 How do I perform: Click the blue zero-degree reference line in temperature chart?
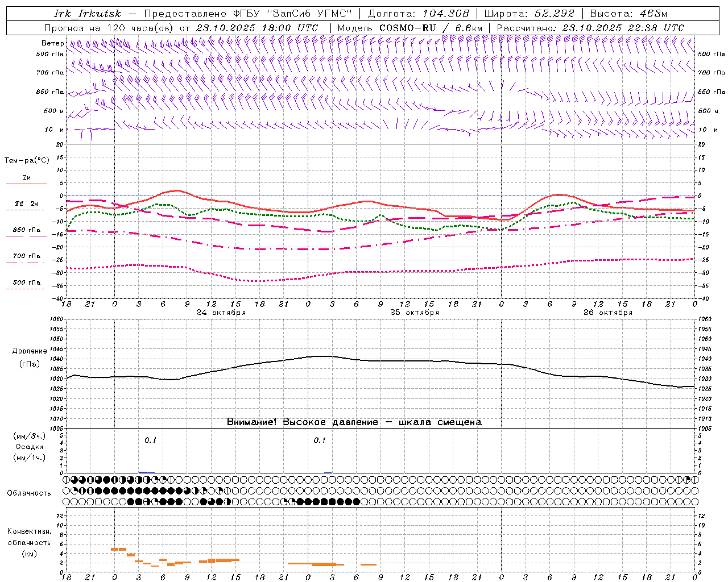[380, 196]
